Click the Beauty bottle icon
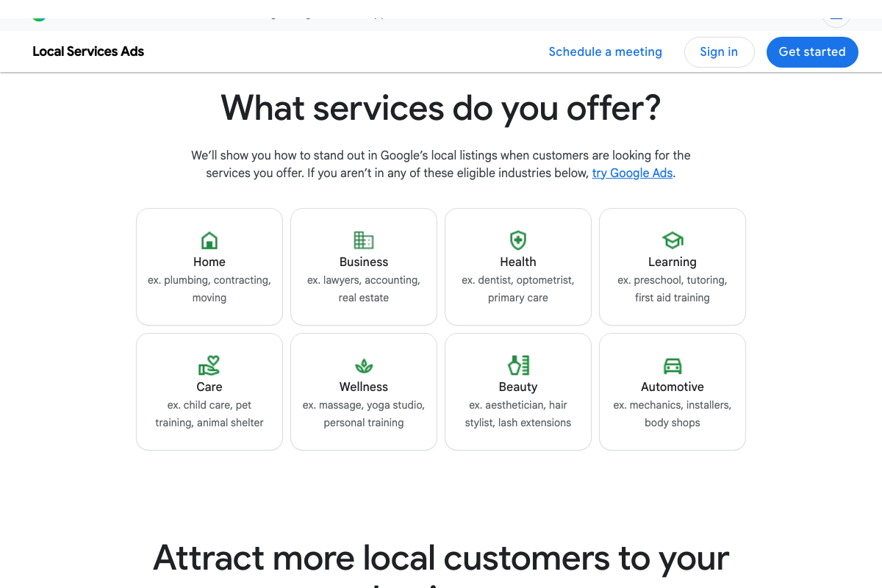The height and width of the screenshot is (588, 882). point(518,365)
